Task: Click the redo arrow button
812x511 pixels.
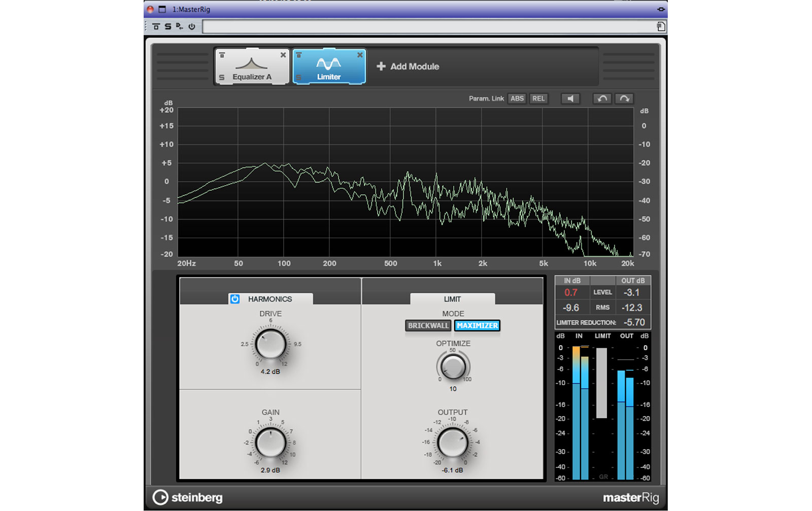Action: pyautogui.click(x=624, y=98)
